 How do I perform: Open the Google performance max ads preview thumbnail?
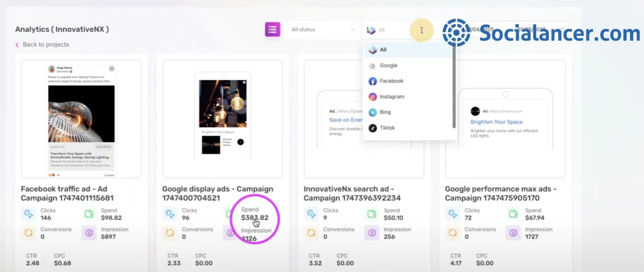click(x=505, y=119)
